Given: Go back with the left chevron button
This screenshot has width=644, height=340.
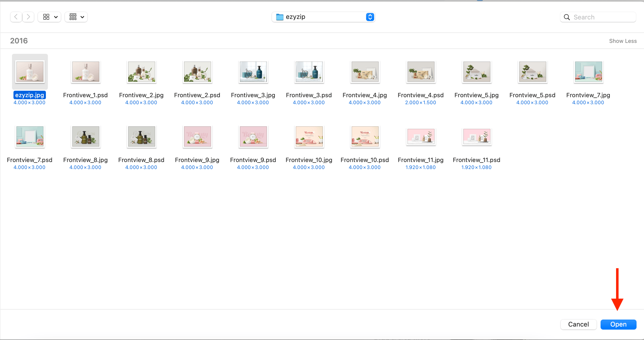Looking at the screenshot, I should (x=16, y=17).
